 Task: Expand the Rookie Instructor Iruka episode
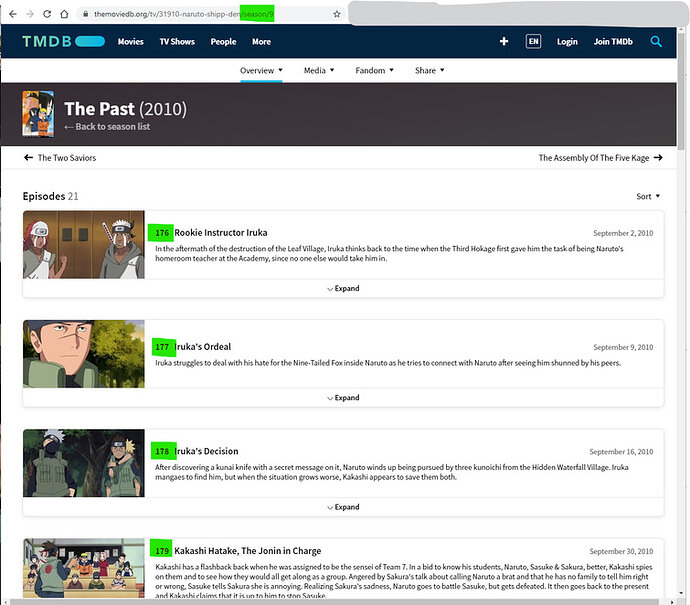click(343, 289)
